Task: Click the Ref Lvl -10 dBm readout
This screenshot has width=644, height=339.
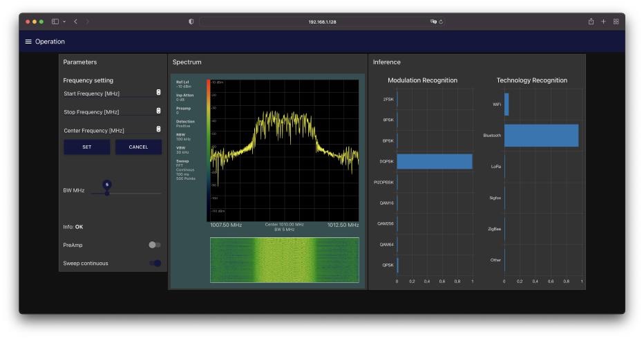Action: click(183, 84)
